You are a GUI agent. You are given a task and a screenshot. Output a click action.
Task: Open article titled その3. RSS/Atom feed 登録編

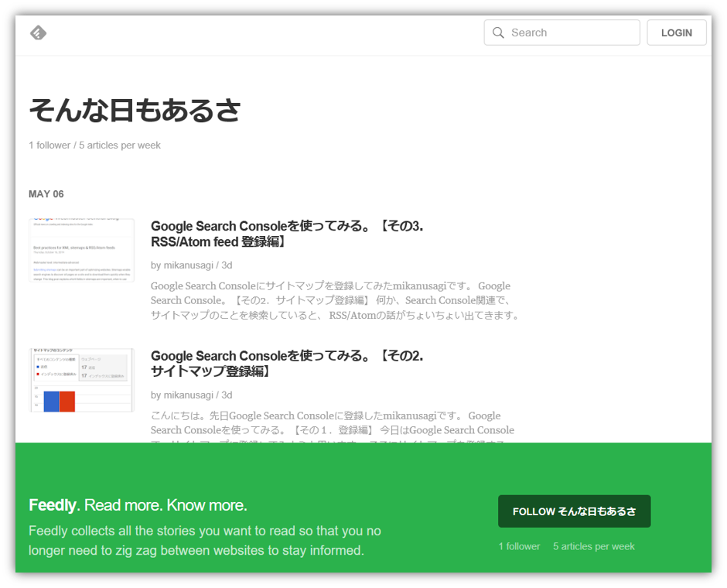point(287,234)
